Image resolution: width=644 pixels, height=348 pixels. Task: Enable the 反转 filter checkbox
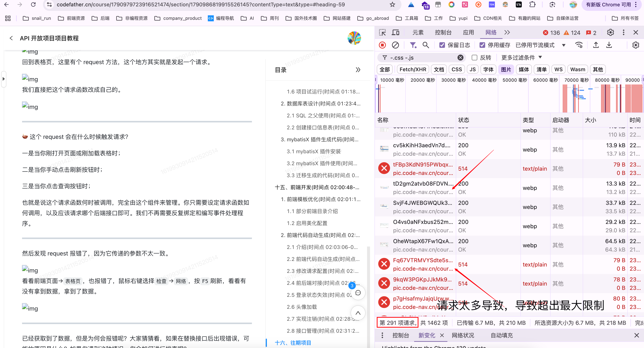(x=474, y=58)
